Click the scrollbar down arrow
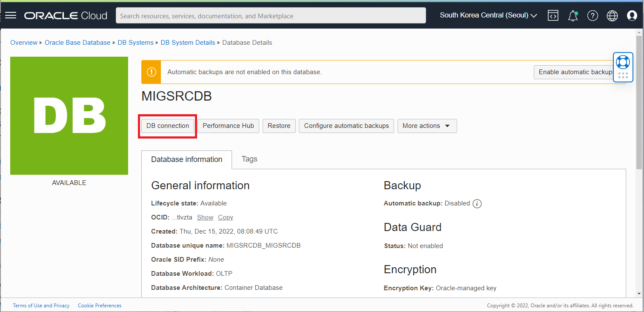The image size is (644, 312). point(639,293)
